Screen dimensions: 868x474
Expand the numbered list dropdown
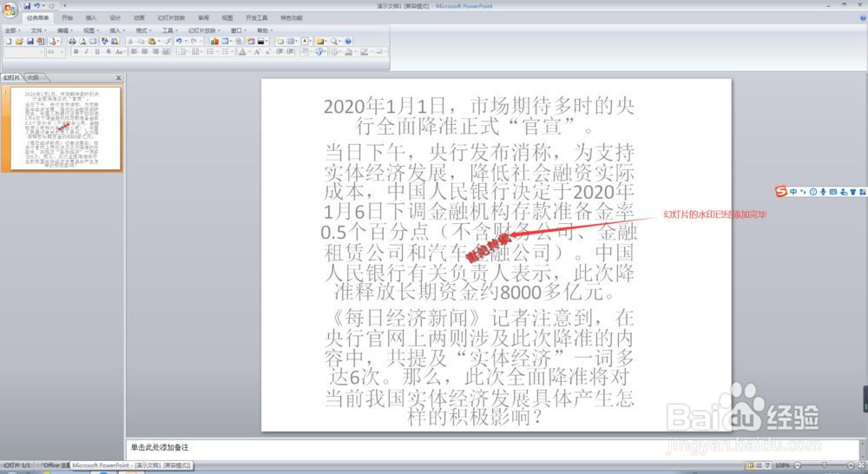[218, 51]
